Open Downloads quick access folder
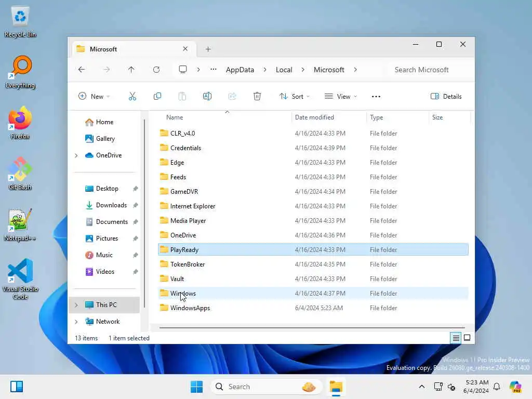Viewport: 532px width, 399px height. (111, 205)
